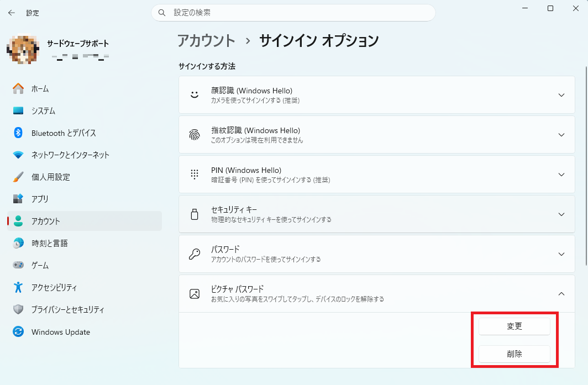This screenshot has height=385, width=588.
Task: Click the Home house icon
Action: (x=18, y=88)
